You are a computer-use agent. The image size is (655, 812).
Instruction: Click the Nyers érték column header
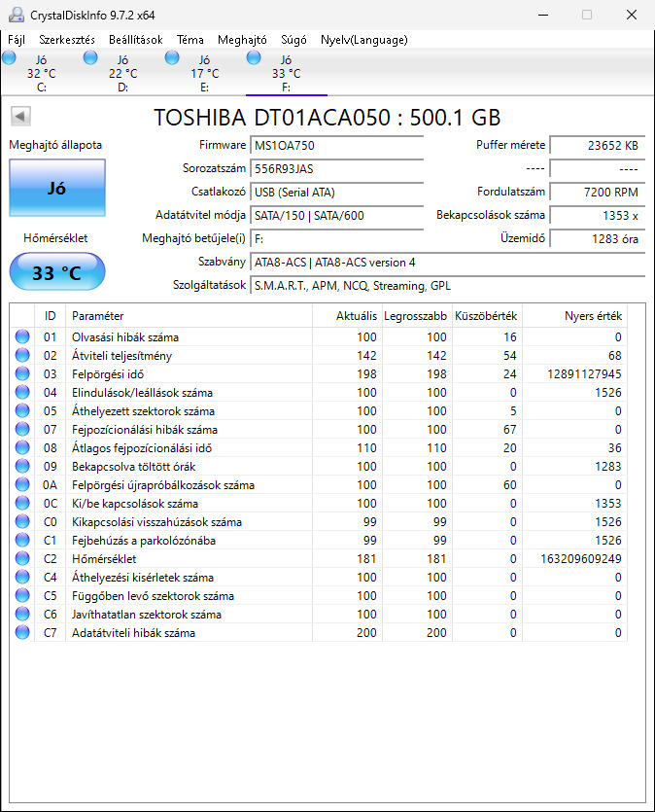pyautogui.click(x=574, y=316)
